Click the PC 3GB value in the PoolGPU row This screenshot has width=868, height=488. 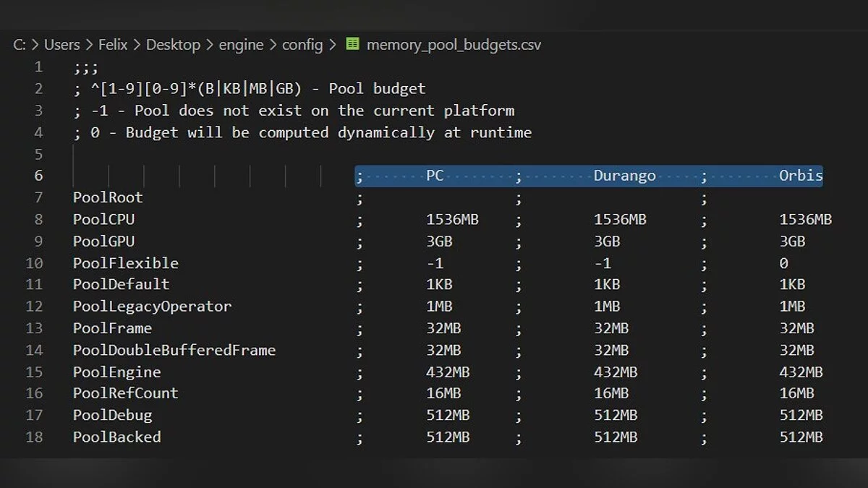coord(439,241)
